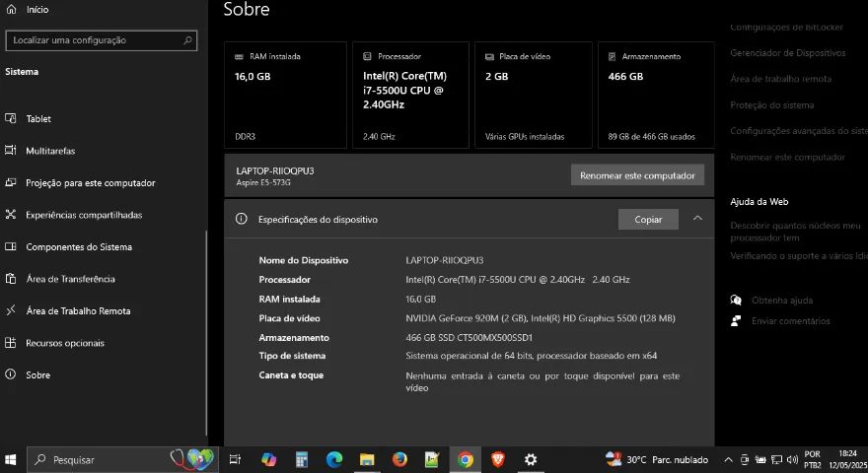868x473 pixels.
Task: Open Experiências compartilhadas icon
Action: tap(11, 214)
